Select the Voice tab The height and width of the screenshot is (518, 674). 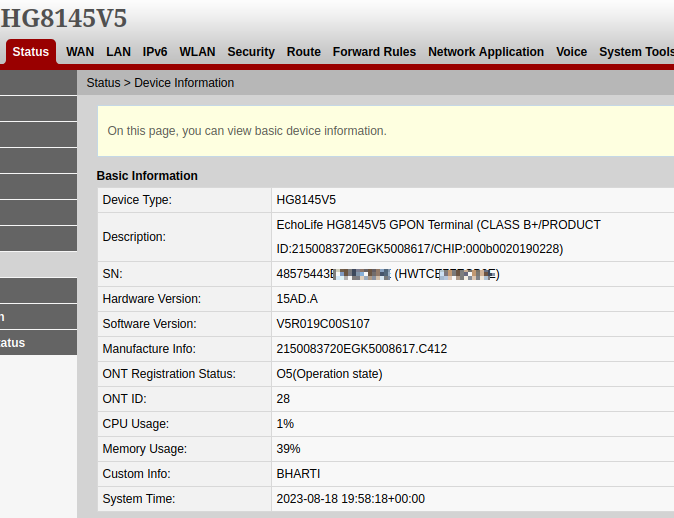[571, 52]
